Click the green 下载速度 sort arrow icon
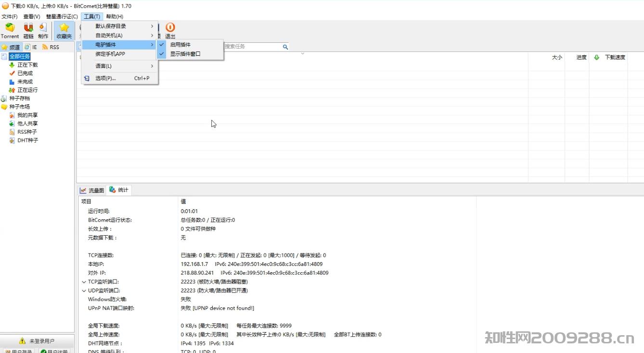Viewport: 644px width, 353px height. pyautogui.click(x=596, y=57)
